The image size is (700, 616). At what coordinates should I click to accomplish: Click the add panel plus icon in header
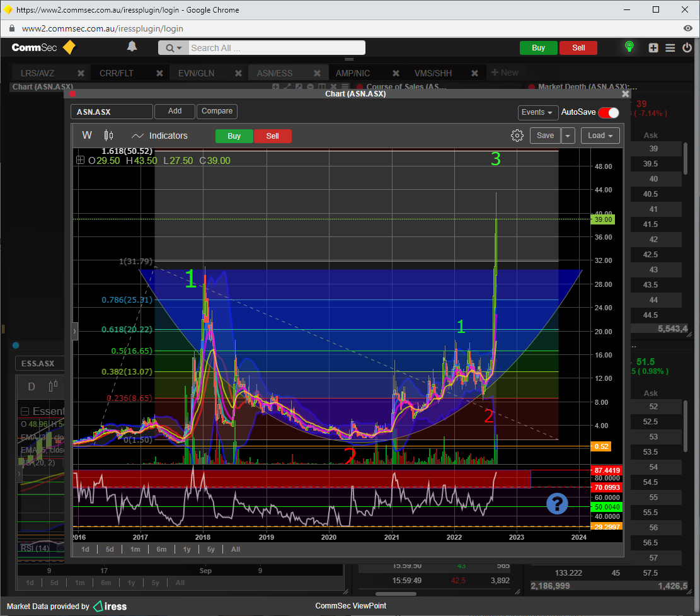coord(653,48)
